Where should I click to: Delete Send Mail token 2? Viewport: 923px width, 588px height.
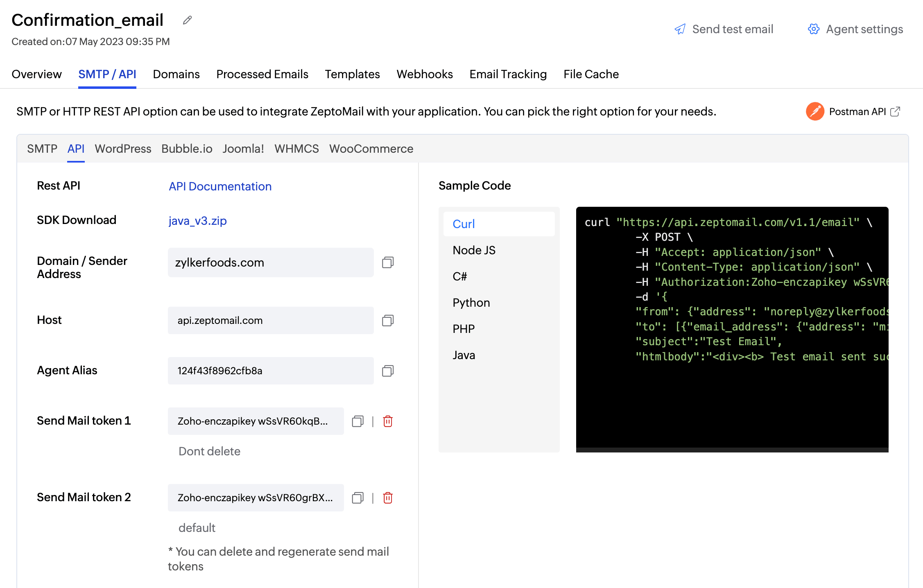coord(388,498)
